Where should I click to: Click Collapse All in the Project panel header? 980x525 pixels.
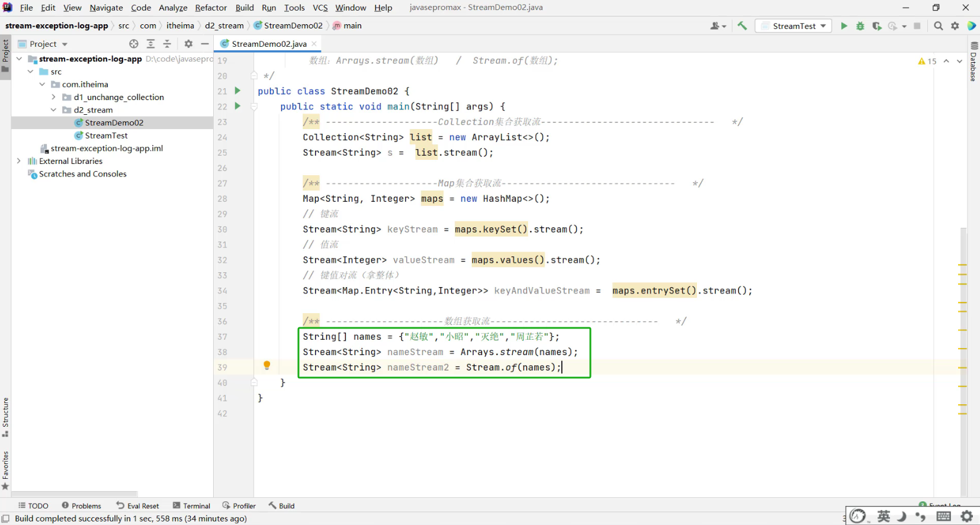[167, 44]
